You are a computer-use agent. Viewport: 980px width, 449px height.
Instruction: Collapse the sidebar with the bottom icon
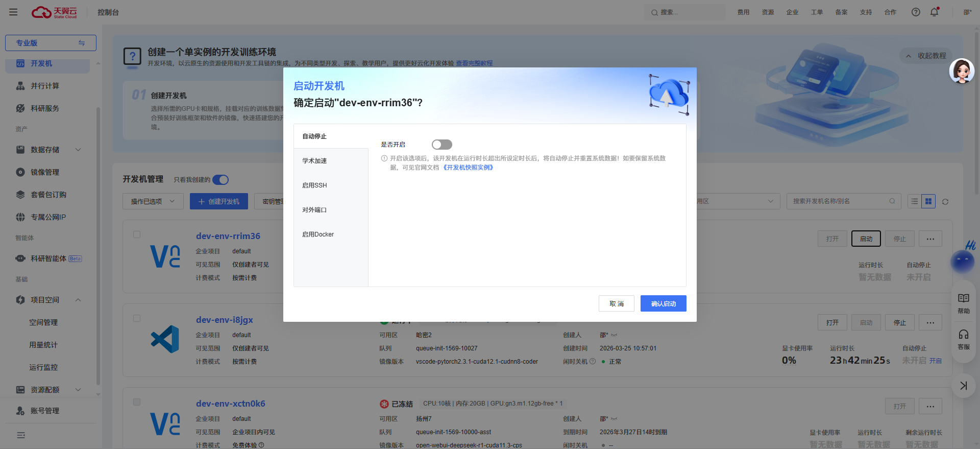pyautogui.click(x=21, y=435)
